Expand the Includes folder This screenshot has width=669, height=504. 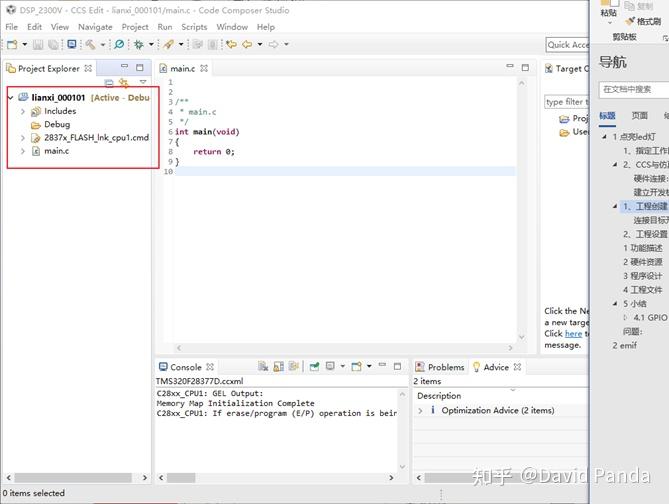22,111
